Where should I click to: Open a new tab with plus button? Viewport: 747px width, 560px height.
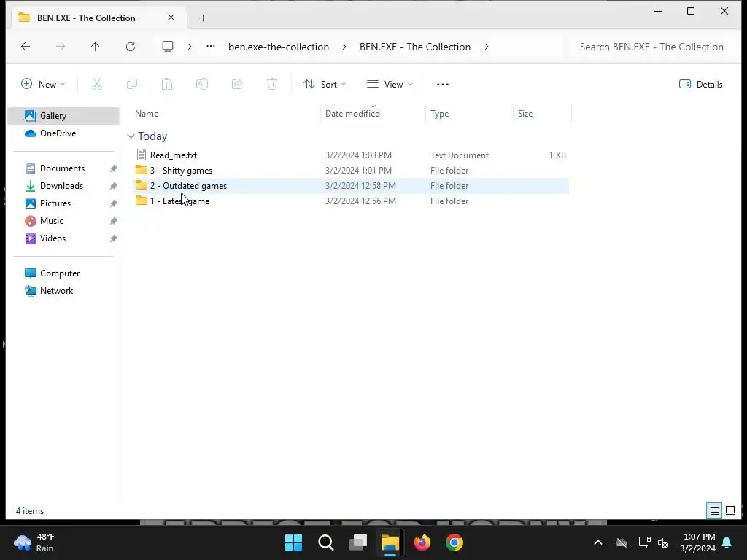pyautogui.click(x=203, y=18)
